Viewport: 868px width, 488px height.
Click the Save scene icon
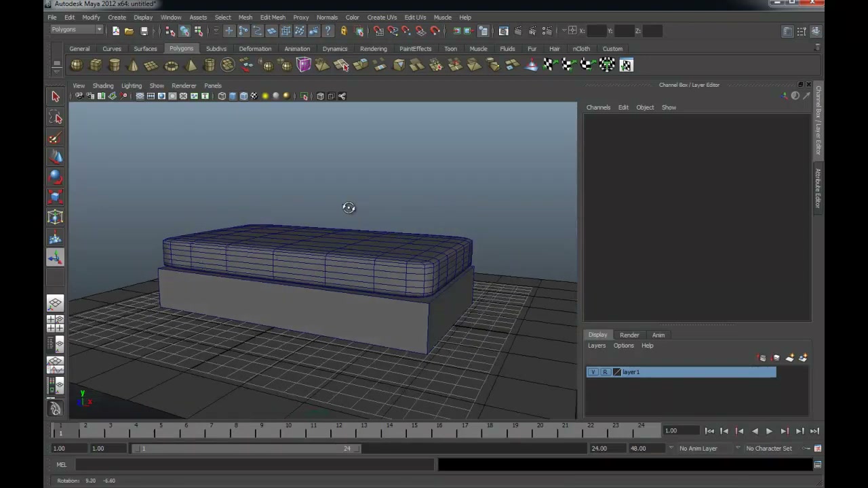point(144,31)
